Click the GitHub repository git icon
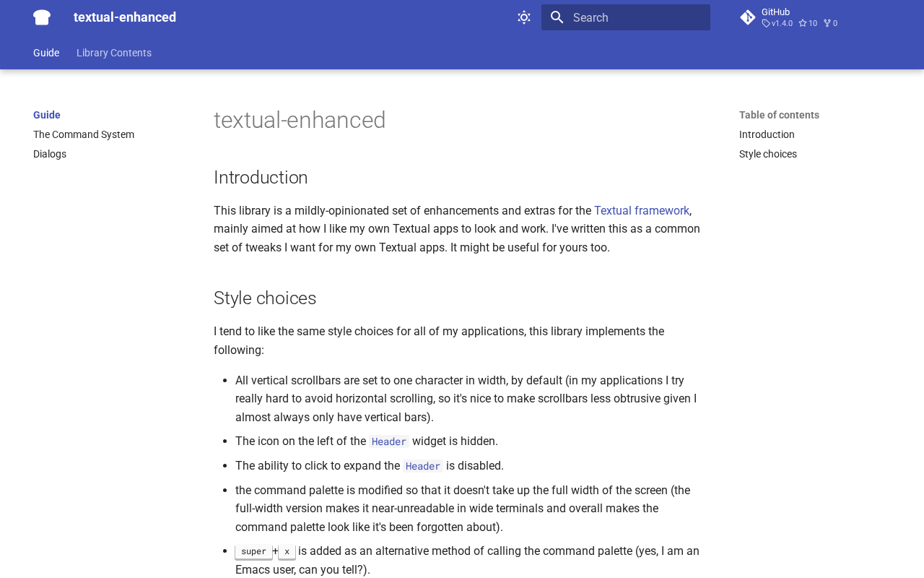 click(748, 17)
